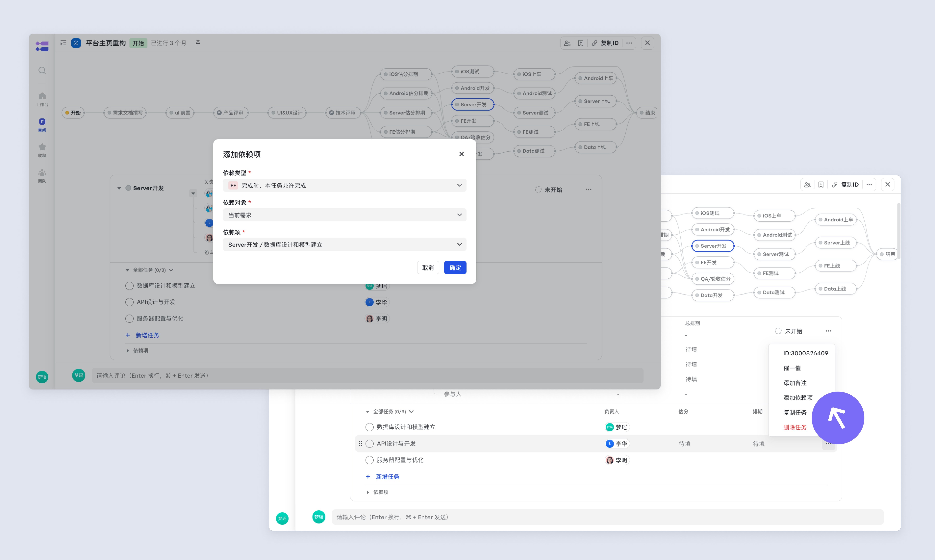Open the 依赖对象 dropdown showing 当前需求
Screen dimensions: 935x560
[344, 215]
